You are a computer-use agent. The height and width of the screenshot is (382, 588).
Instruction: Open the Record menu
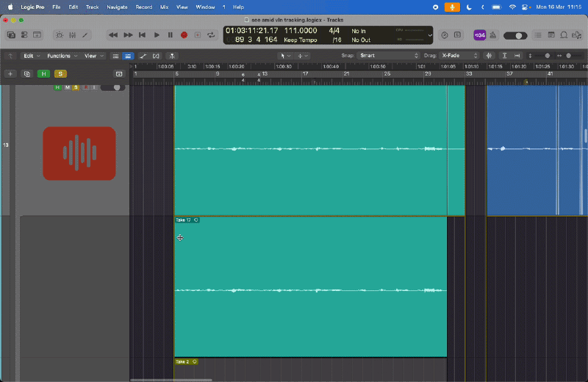click(144, 7)
